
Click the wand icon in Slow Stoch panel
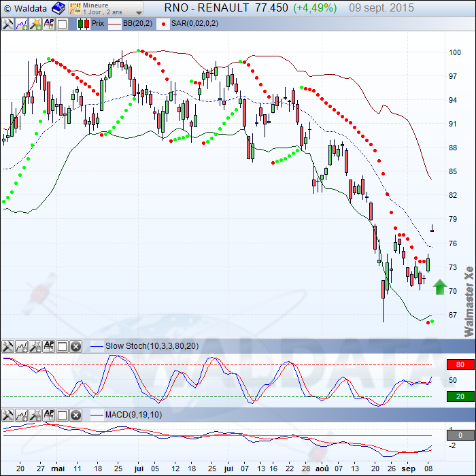coord(35,346)
